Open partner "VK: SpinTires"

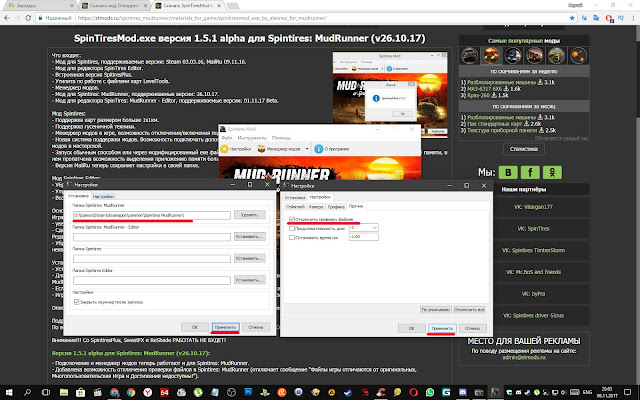[533, 229]
